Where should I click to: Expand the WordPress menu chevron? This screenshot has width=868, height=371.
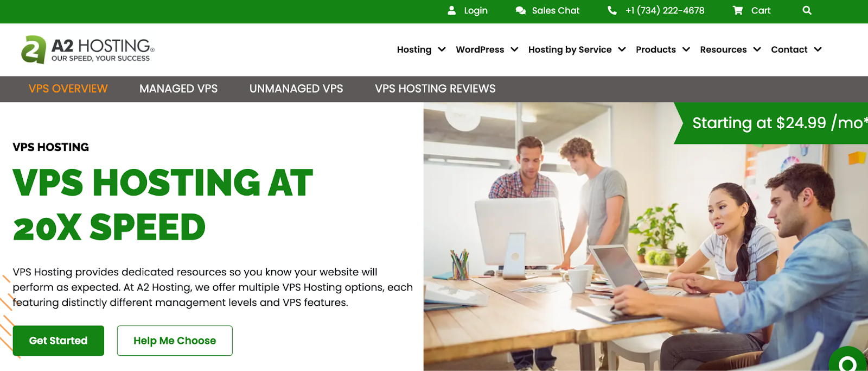click(x=514, y=49)
